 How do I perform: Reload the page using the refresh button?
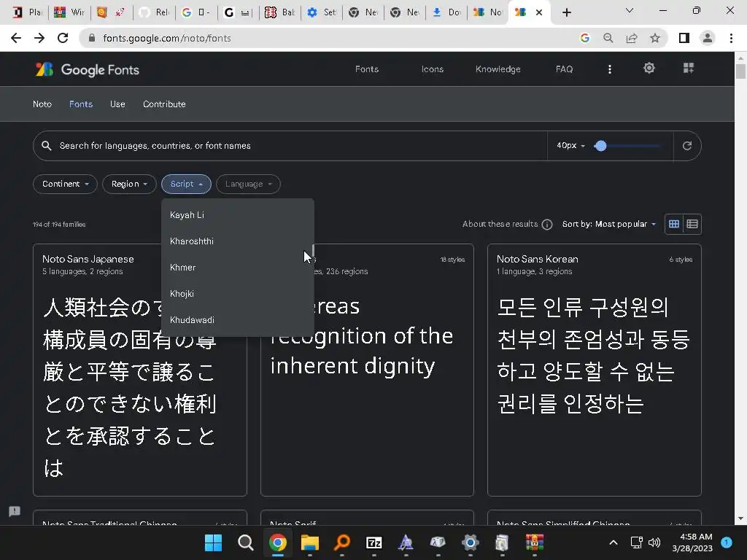click(63, 38)
